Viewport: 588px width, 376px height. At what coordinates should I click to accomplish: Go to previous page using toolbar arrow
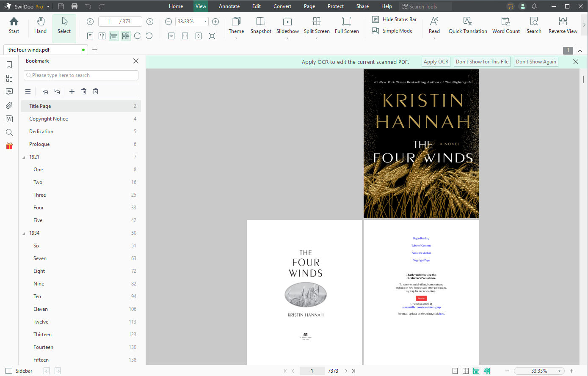click(x=90, y=22)
